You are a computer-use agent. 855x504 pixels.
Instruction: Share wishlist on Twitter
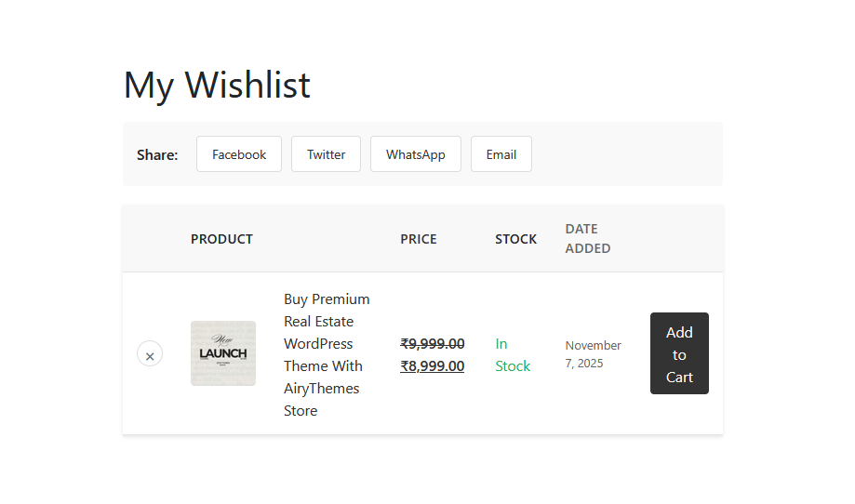[x=326, y=154]
